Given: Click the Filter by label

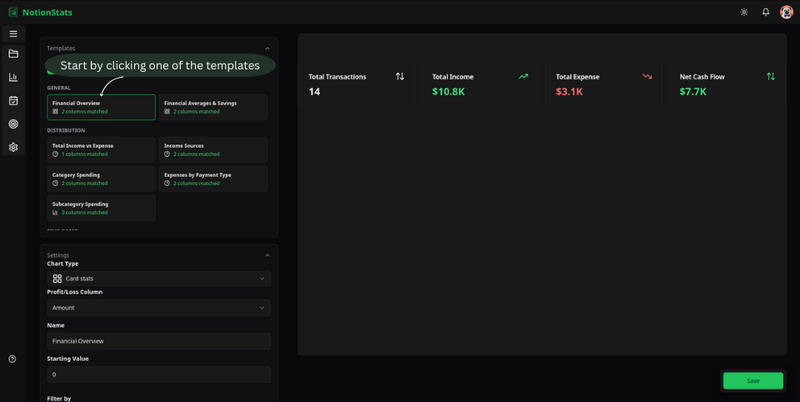Looking at the screenshot, I should (x=59, y=398).
